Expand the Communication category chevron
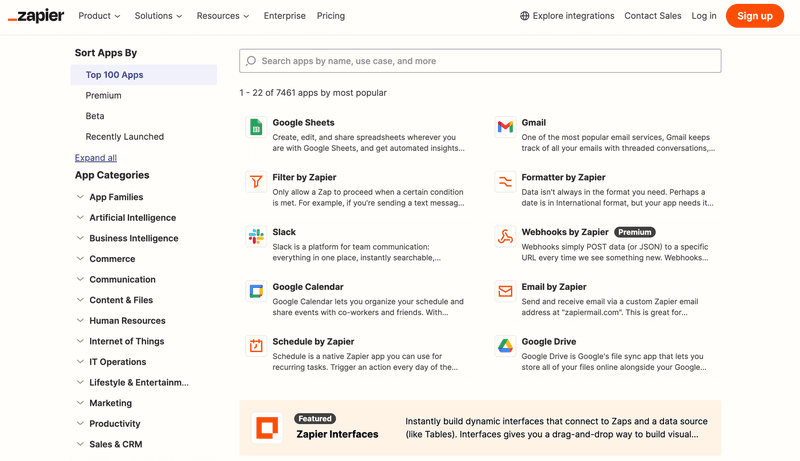The height and width of the screenshot is (461, 800). pos(80,279)
